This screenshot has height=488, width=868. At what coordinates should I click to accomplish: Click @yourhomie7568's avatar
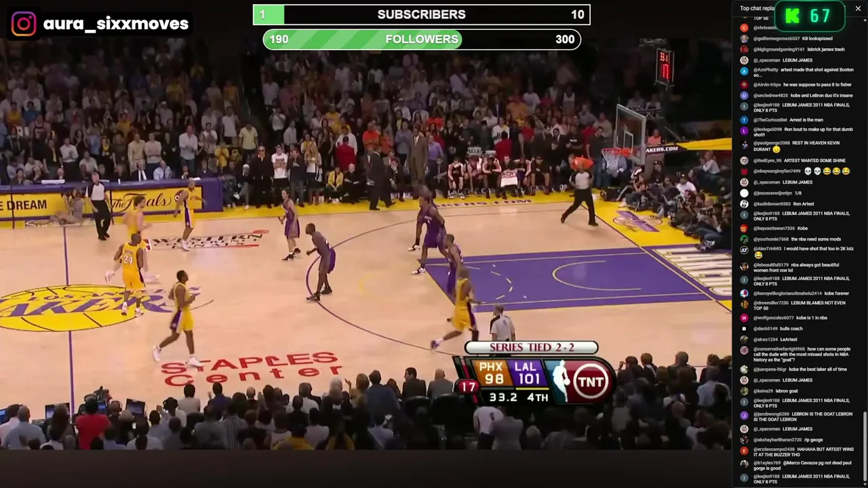[744, 239]
